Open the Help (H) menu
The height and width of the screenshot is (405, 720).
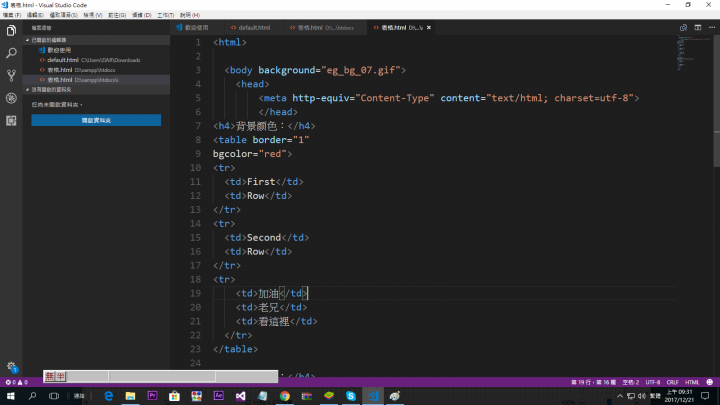coord(190,15)
